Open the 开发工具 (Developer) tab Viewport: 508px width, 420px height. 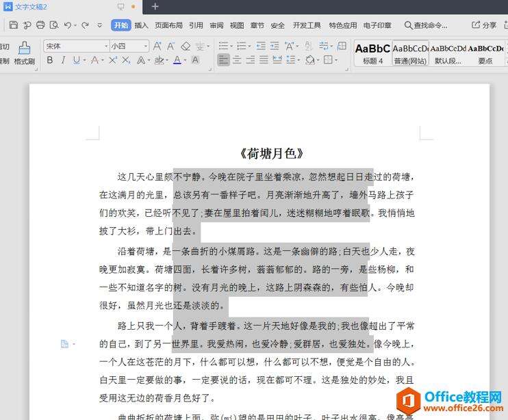(307, 25)
